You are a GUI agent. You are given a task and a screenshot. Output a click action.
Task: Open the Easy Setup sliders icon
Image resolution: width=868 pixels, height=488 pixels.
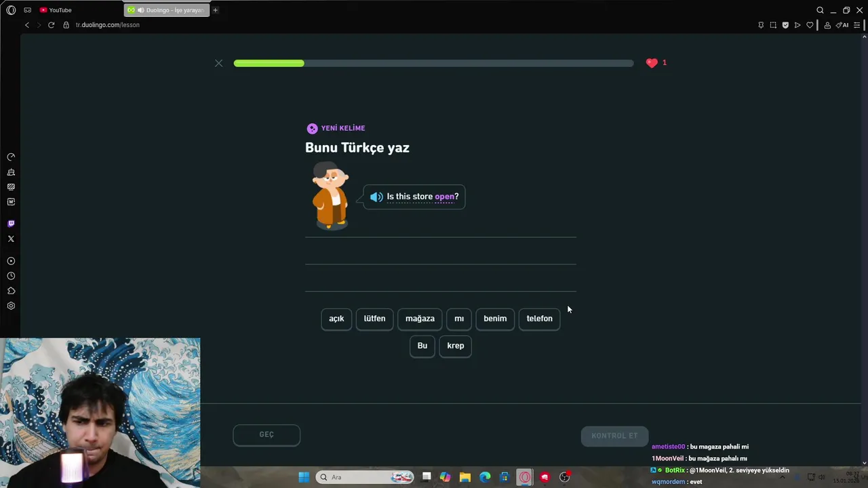[856, 25]
